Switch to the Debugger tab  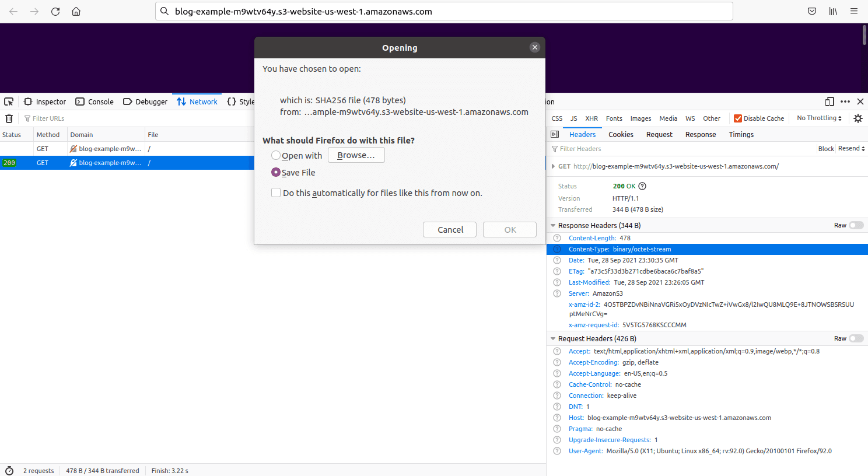coord(145,101)
